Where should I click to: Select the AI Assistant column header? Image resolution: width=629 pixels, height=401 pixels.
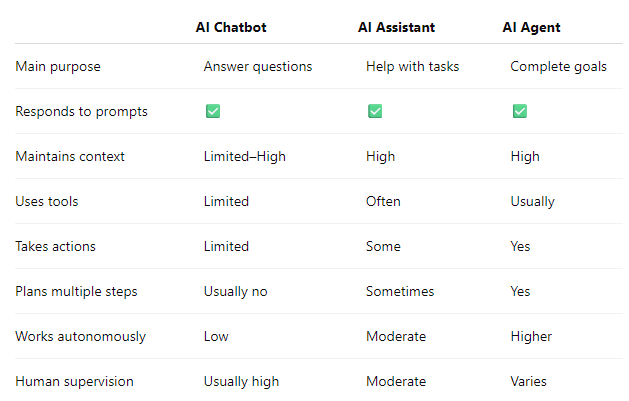tap(396, 27)
